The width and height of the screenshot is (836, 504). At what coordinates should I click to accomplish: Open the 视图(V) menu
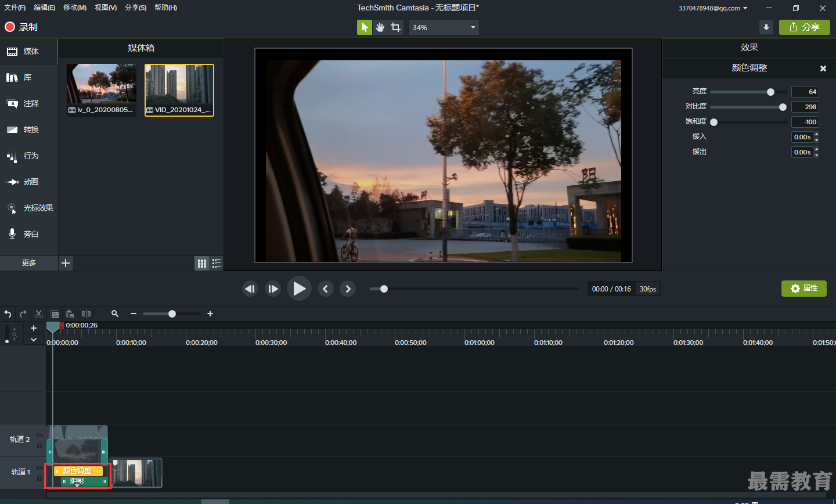point(106,8)
